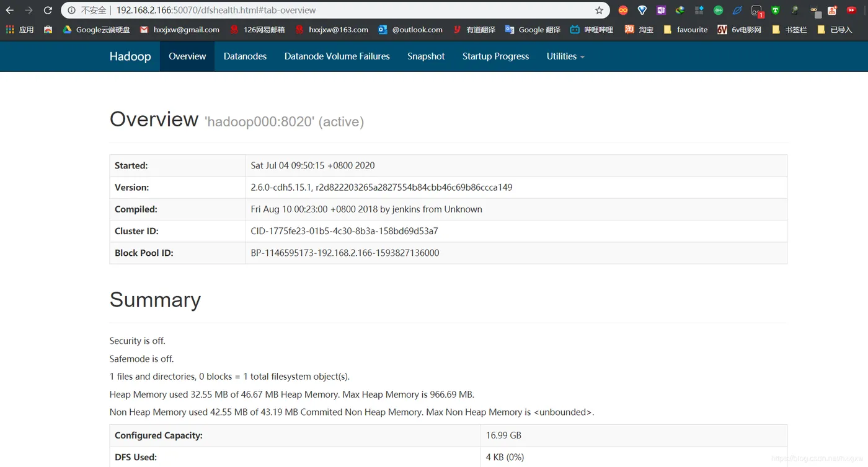
Task: Open the green sound wave extension icon
Action: 718,11
